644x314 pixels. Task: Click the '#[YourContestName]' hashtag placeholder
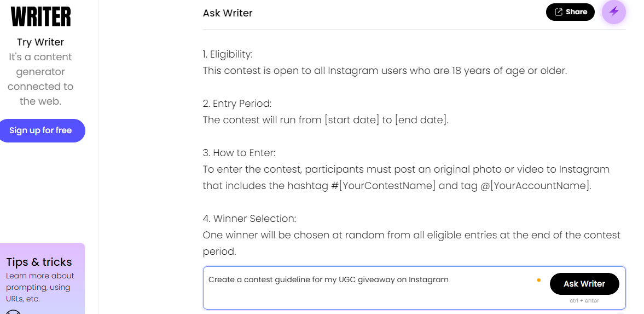tap(384, 186)
